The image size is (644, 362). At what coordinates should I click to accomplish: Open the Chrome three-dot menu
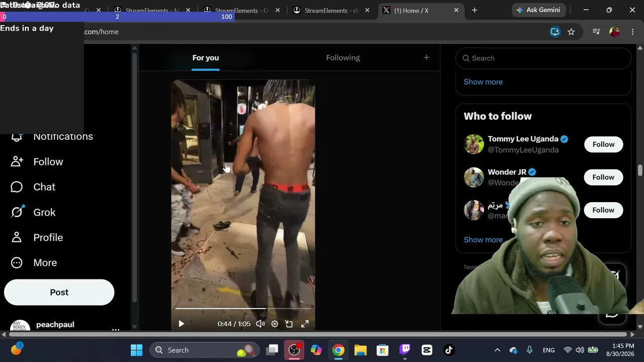pos(632,32)
